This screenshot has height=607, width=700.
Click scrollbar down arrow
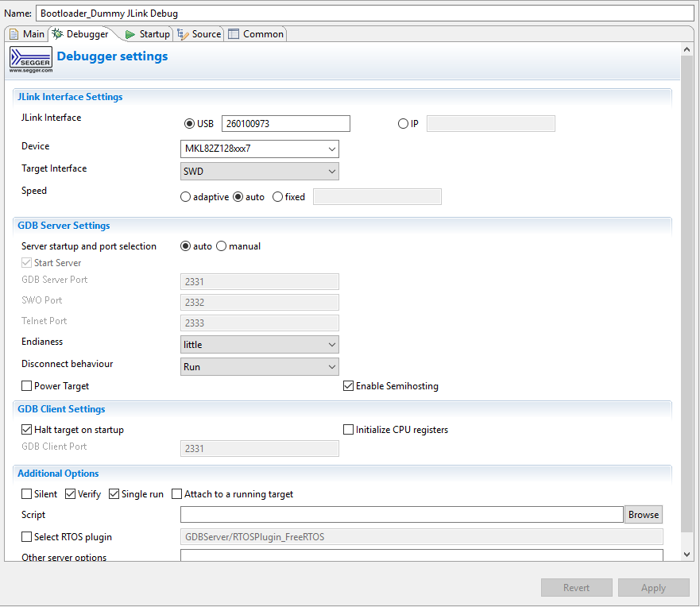[686, 555]
